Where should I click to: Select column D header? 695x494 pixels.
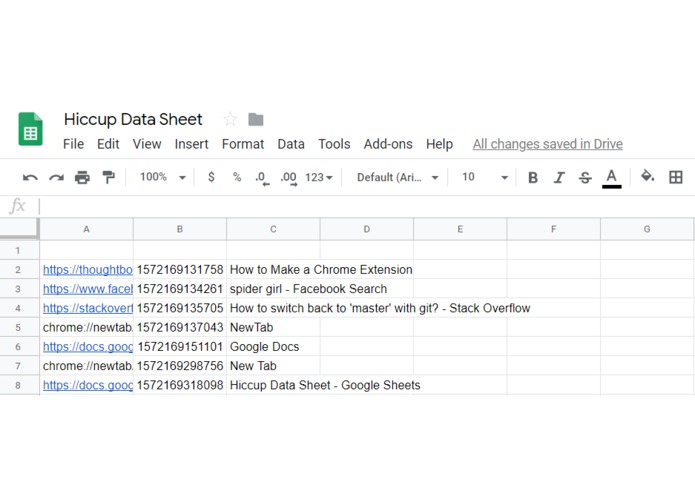click(x=367, y=229)
